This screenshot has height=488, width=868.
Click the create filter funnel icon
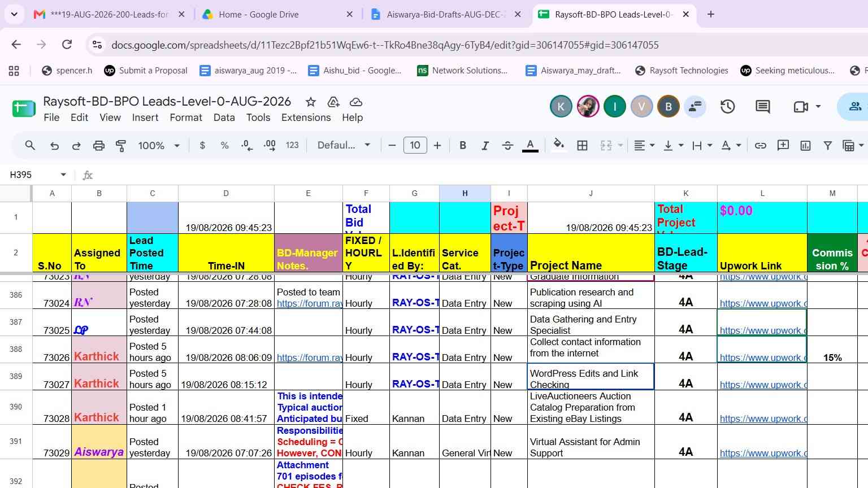[x=827, y=146]
